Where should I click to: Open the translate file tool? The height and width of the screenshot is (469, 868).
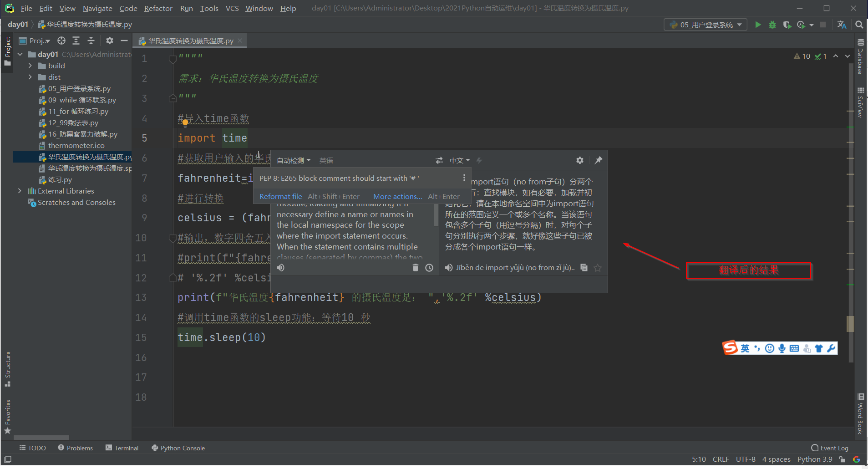(x=842, y=25)
